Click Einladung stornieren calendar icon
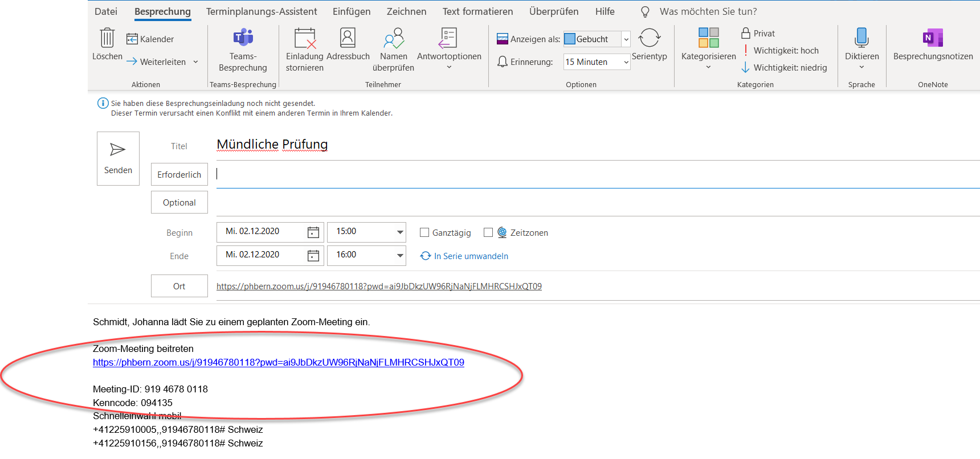 tap(305, 38)
